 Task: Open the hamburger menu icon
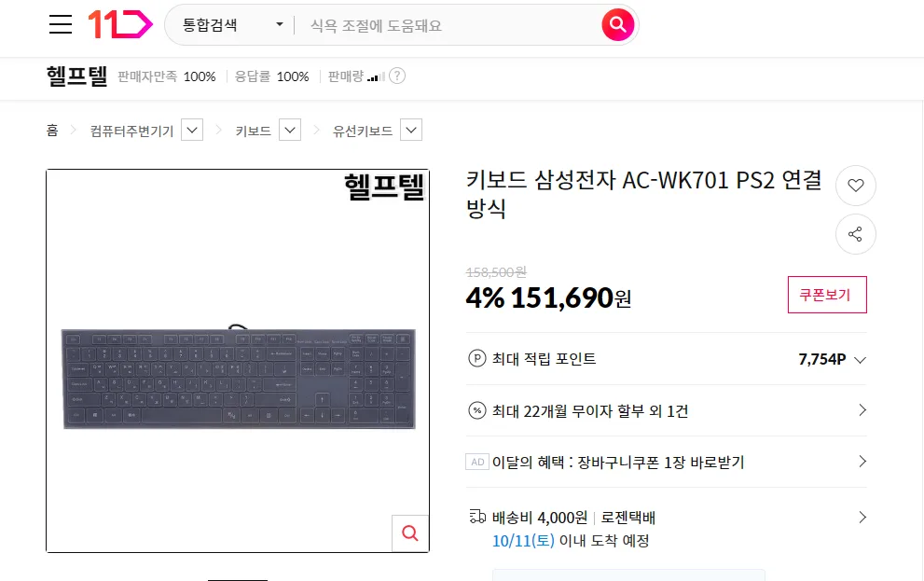click(60, 25)
